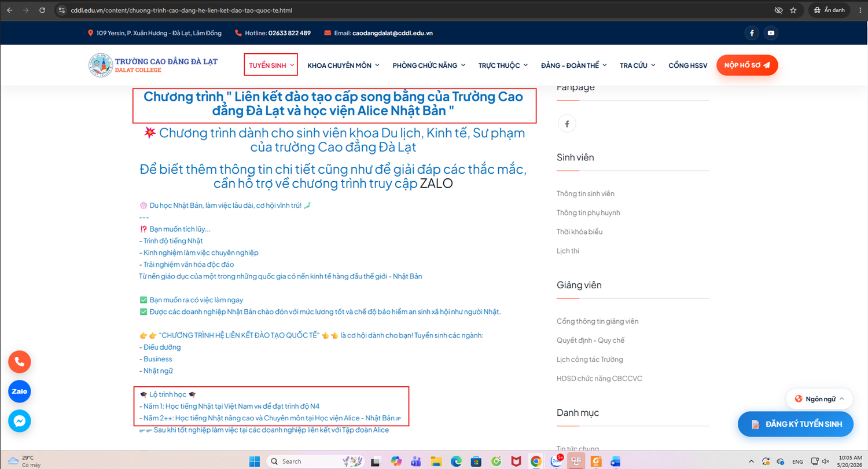This screenshot has height=469, width=868.
Task: Click the hotline number 02633 822 489
Action: 289,33
